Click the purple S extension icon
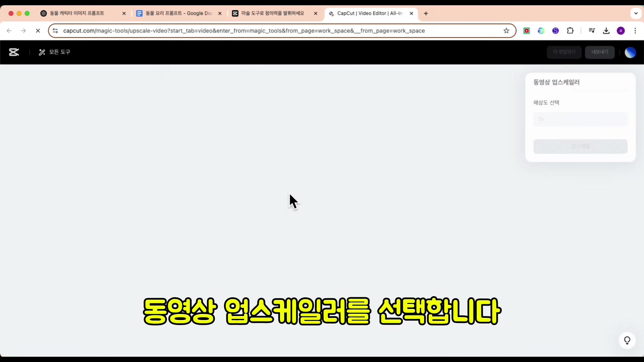The height and width of the screenshot is (362, 644). [x=556, y=31]
